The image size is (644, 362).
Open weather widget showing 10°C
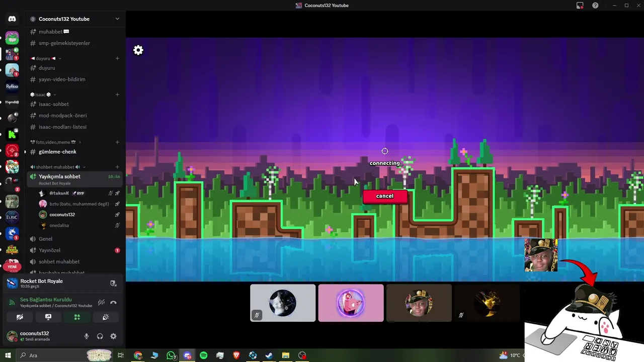click(x=510, y=355)
